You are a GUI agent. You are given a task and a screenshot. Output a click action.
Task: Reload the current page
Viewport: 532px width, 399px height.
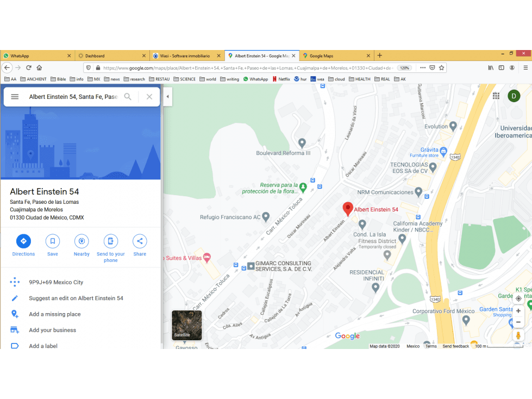click(29, 67)
